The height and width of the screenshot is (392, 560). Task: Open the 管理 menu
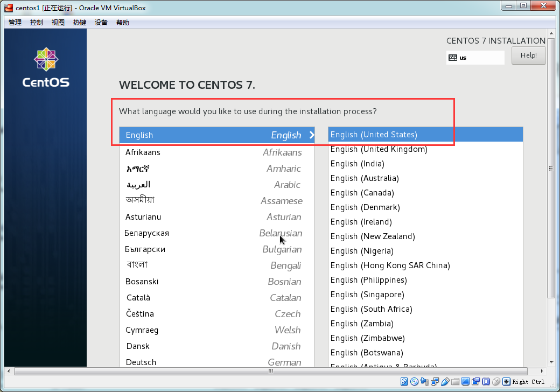coord(15,23)
